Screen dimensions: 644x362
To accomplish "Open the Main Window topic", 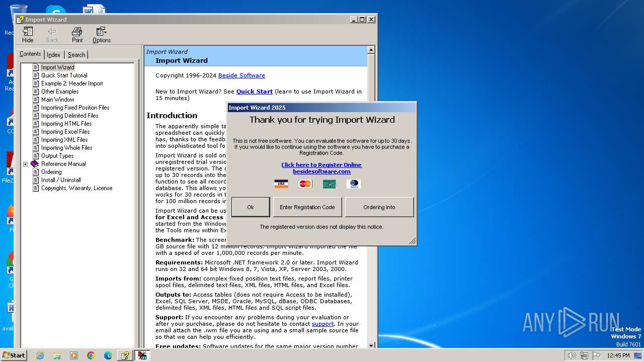I will click(x=58, y=100).
